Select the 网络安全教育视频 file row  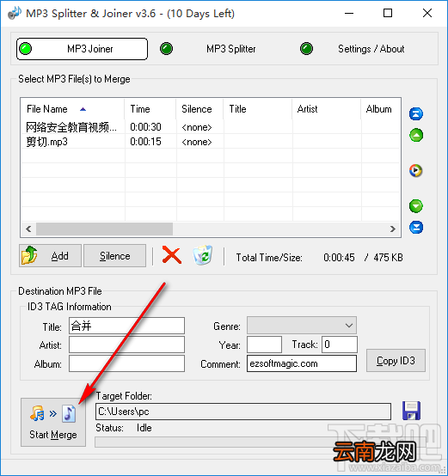(211, 127)
